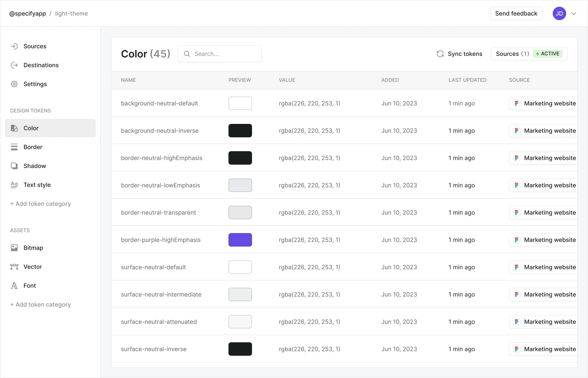
Task: Click the Sync tokens refresh icon
Action: click(x=440, y=54)
